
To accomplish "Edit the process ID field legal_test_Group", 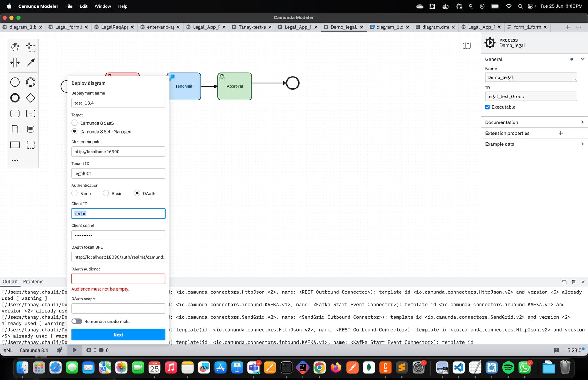I will 531,96.
